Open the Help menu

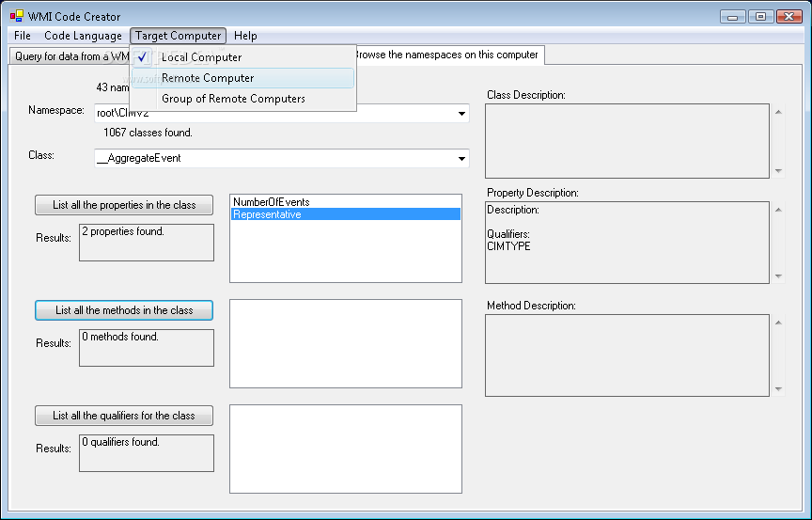point(245,36)
